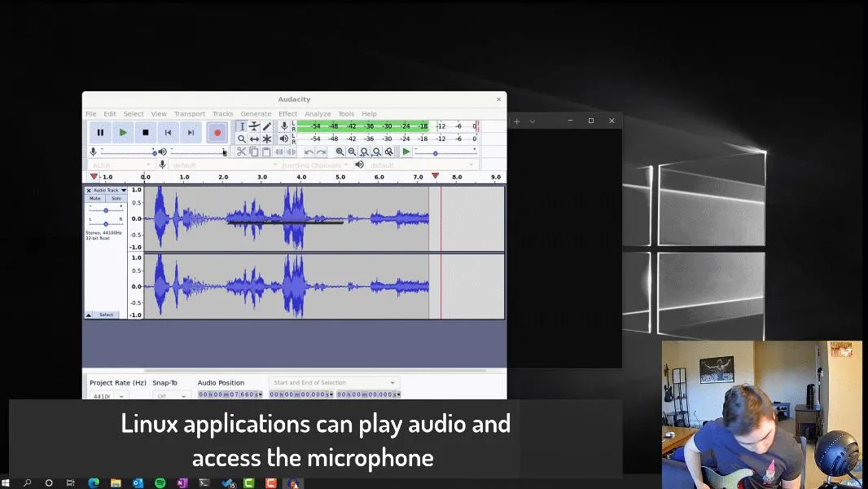This screenshot has width=868, height=489.
Task: Toggle Solo on the Audio Track
Action: coord(116,198)
